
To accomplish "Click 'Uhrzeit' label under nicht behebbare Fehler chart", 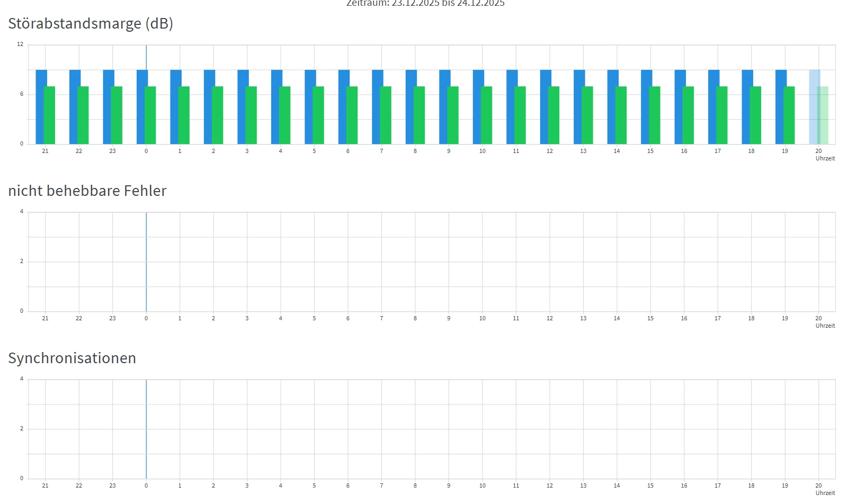I will (825, 326).
